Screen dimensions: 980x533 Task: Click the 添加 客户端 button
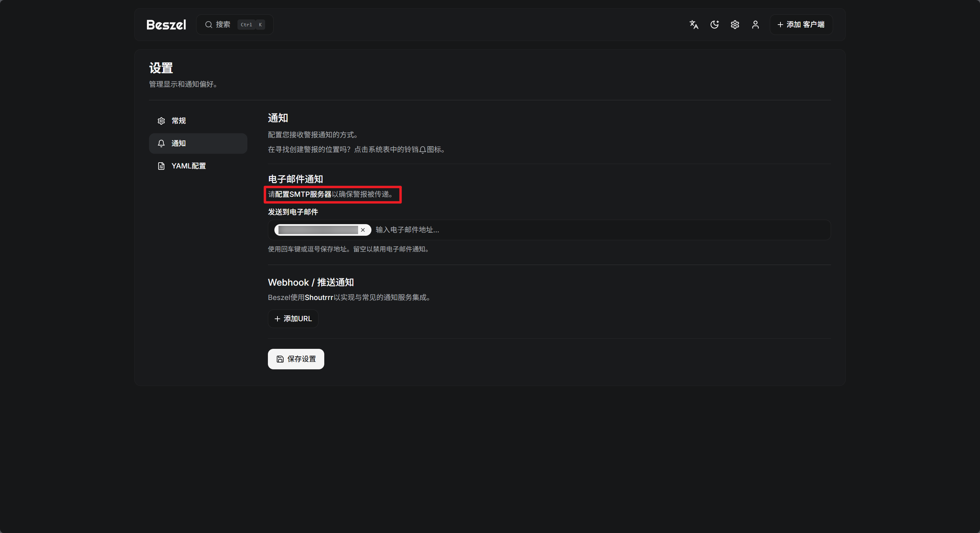(801, 25)
